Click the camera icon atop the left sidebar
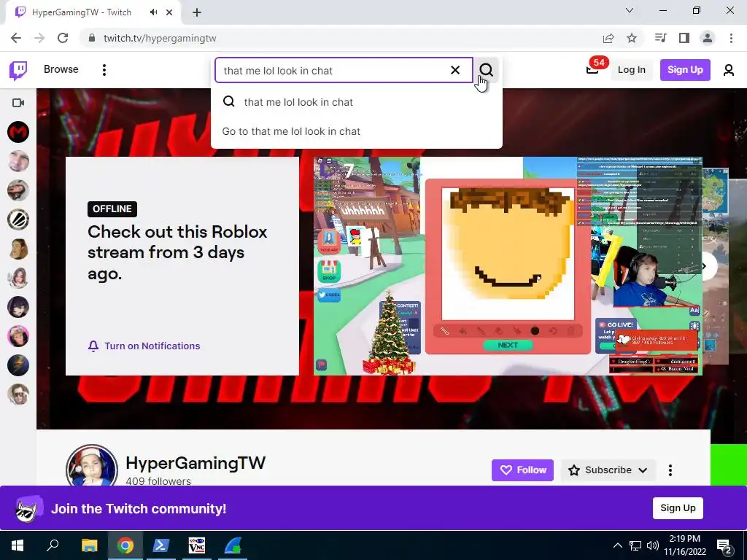 18,103
